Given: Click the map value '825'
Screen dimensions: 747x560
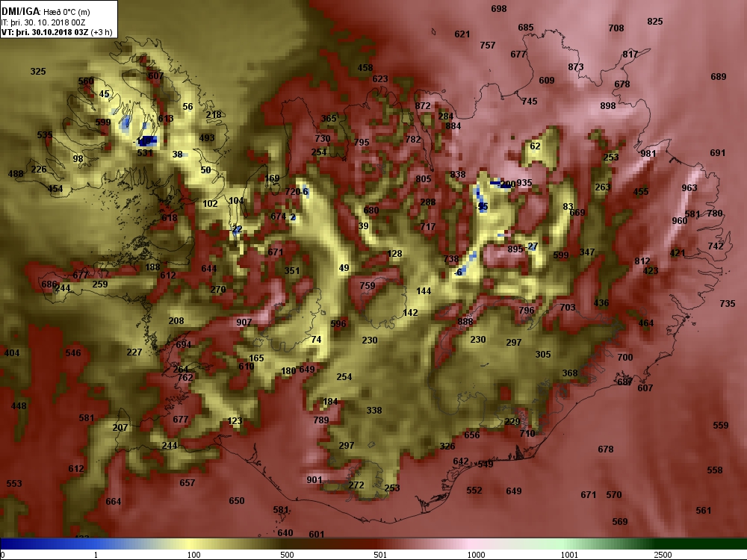Looking at the screenshot, I should [x=655, y=22].
